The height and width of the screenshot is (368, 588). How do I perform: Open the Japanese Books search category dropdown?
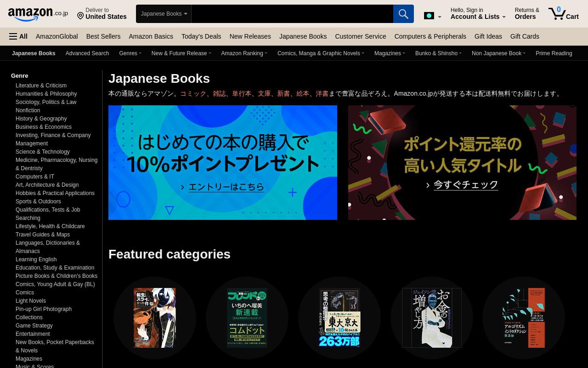click(x=164, y=14)
